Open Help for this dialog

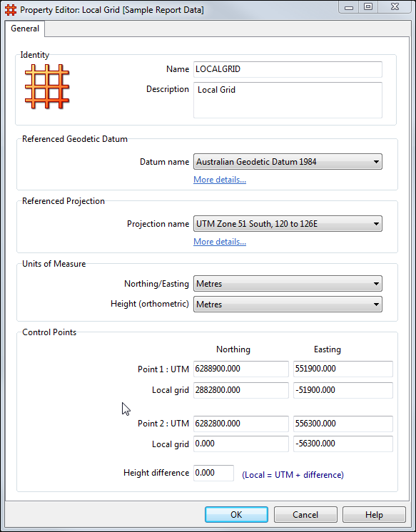click(x=374, y=515)
